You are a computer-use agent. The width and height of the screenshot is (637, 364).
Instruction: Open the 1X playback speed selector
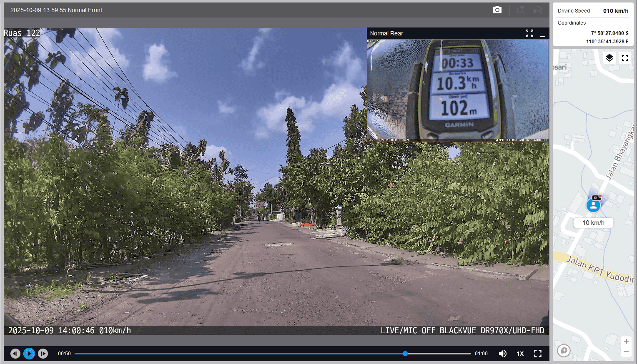pyautogui.click(x=520, y=354)
